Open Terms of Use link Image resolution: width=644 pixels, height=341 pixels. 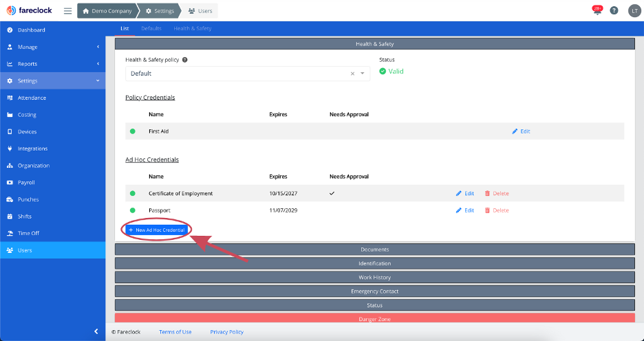(x=175, y=332)
